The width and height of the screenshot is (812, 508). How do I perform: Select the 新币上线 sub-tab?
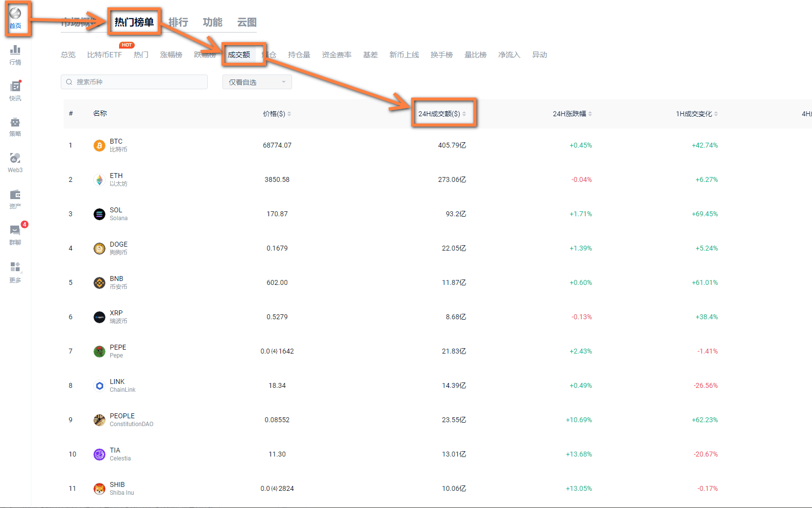[404, 55]
